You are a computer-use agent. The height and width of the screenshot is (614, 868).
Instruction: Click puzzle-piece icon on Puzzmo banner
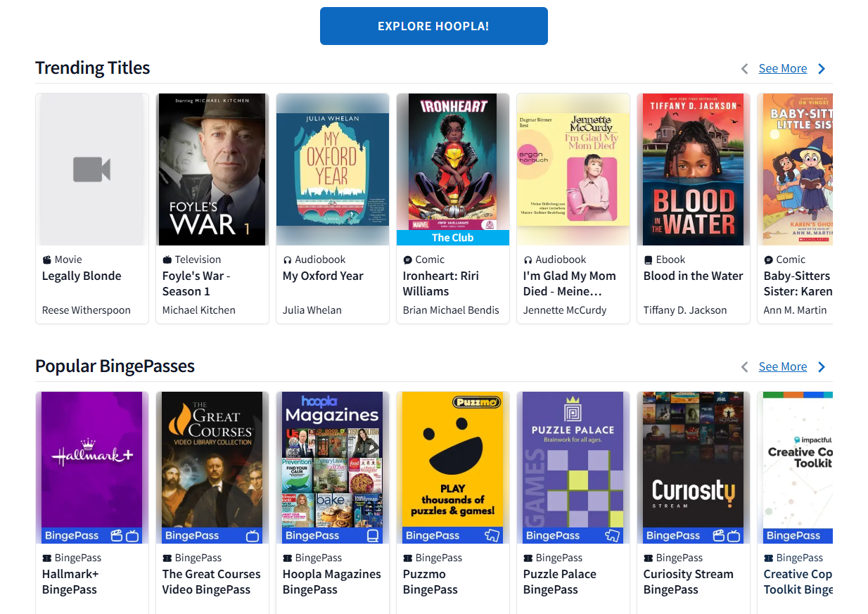click(x=492, y=536)
